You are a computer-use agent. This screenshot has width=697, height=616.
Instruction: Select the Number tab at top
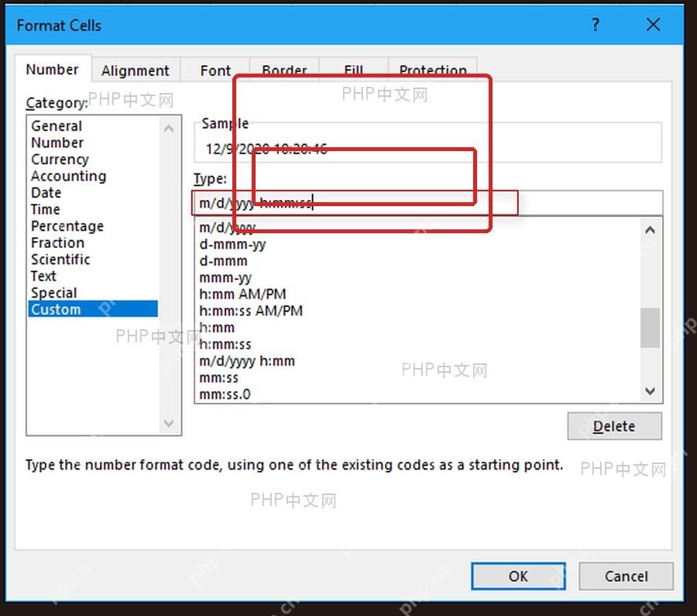[x=53, y=70]
